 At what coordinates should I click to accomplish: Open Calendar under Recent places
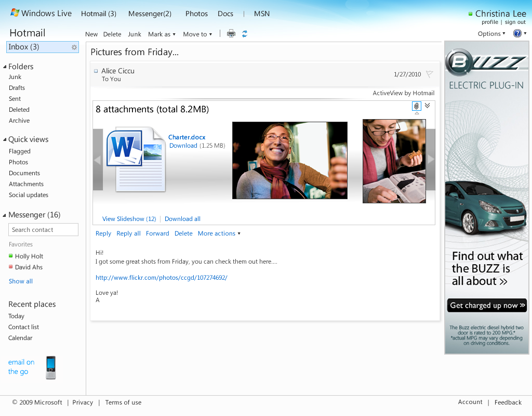20,338
